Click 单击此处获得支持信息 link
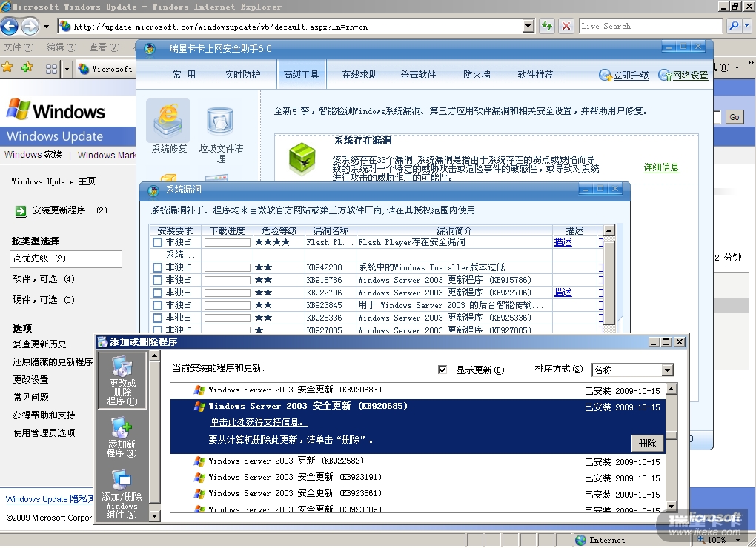Viewport: 756px width, 548px height. pos(259,422)
